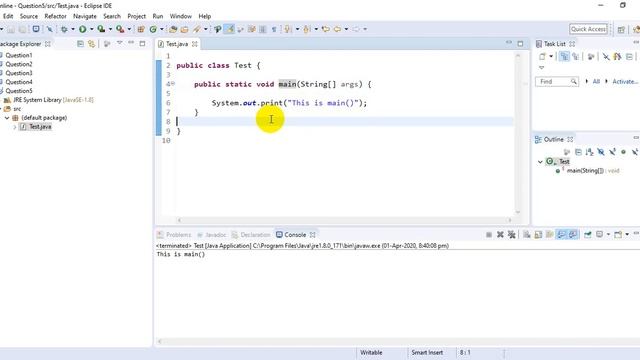Click the Back navigation yellow arrow
Screen dimensions: 640x360
[x=337, y=29]
